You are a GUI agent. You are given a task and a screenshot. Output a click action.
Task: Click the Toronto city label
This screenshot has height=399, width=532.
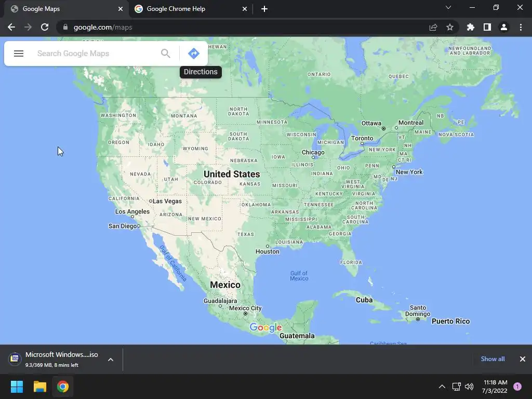[x=362, y=138]
